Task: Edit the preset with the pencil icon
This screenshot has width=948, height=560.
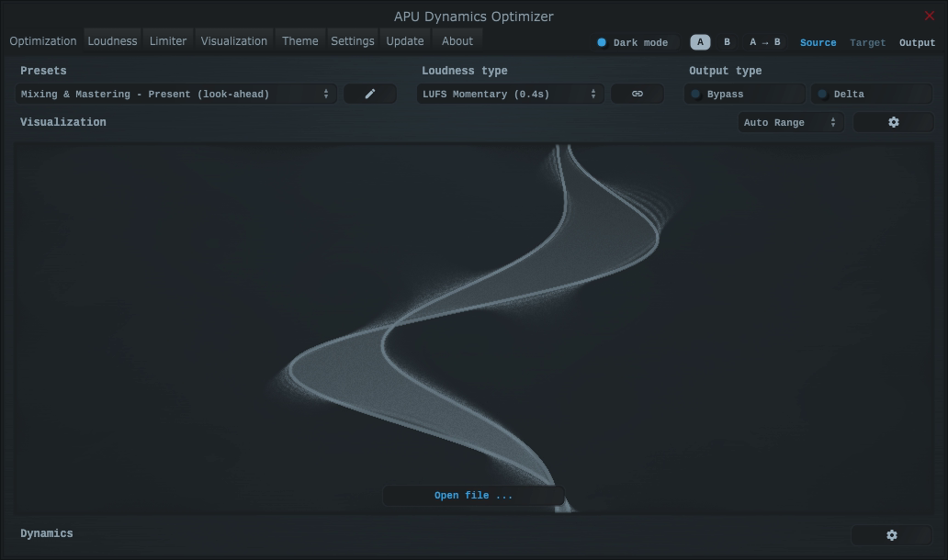Action: click(x=370, y=94)
